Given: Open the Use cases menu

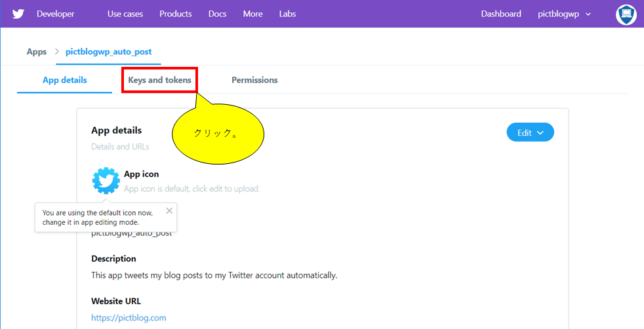Looking at the screenshot, I should tap(125, 14).
